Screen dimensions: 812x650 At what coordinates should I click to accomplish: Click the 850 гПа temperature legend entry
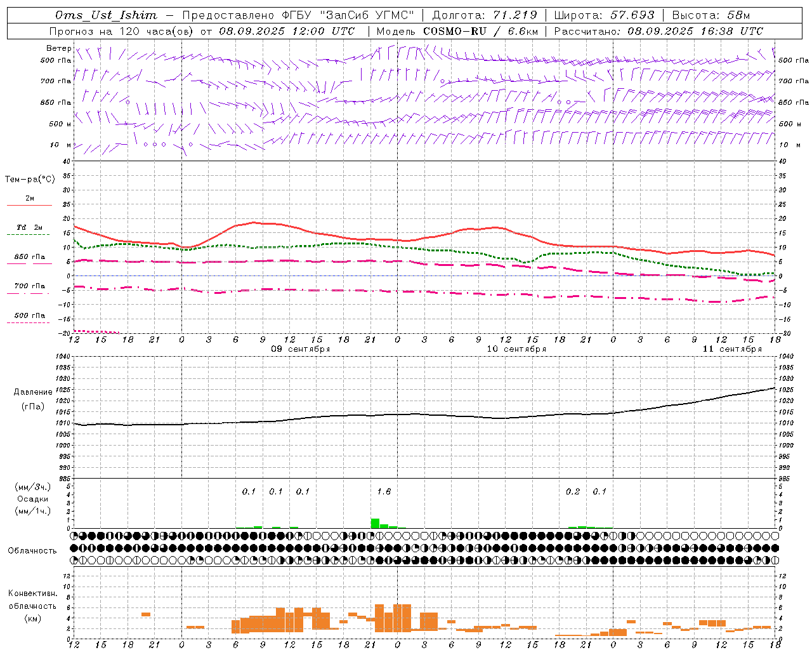click(x=29, y=257)
